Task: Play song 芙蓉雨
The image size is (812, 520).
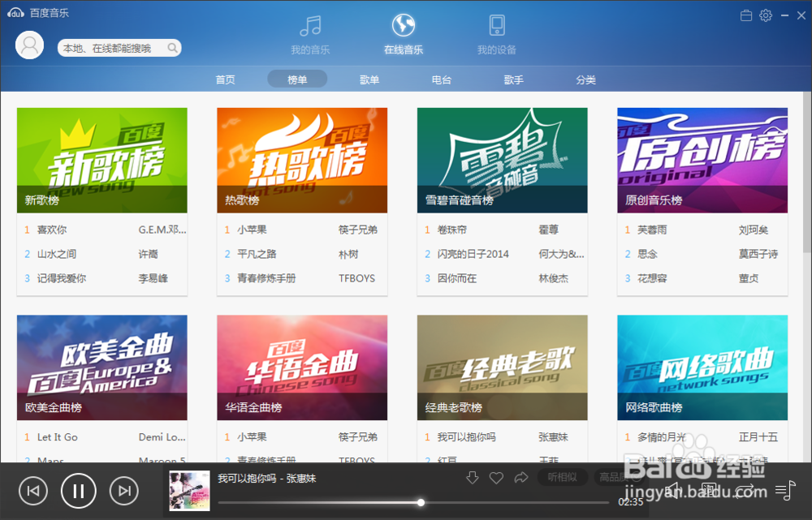Action: [x=652, y=230]
